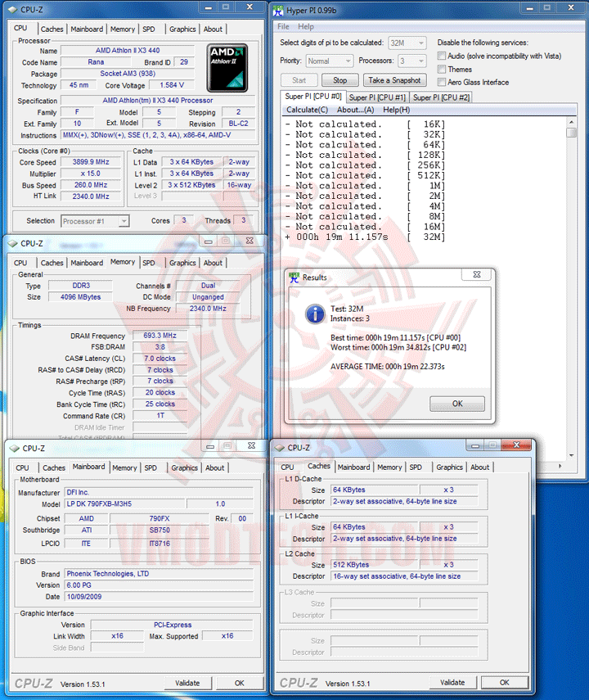Open the File menu in Hyper PI

[283, 27]
